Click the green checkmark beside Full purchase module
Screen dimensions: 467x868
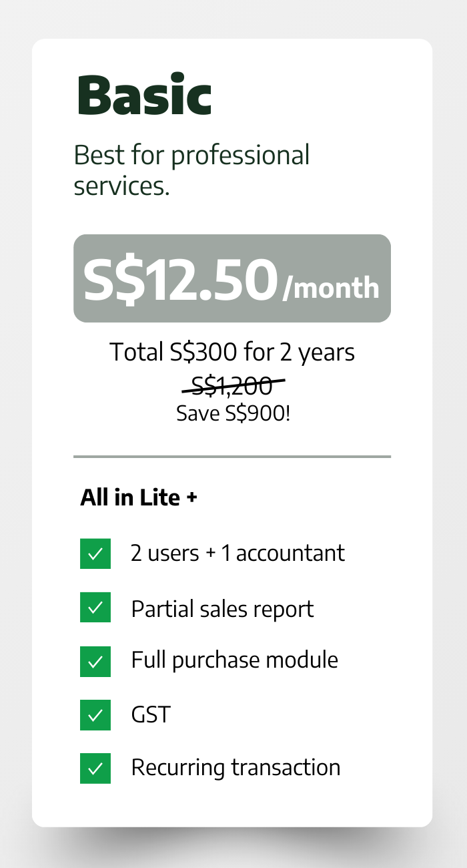pyautogui.click(x=95, y=660)
